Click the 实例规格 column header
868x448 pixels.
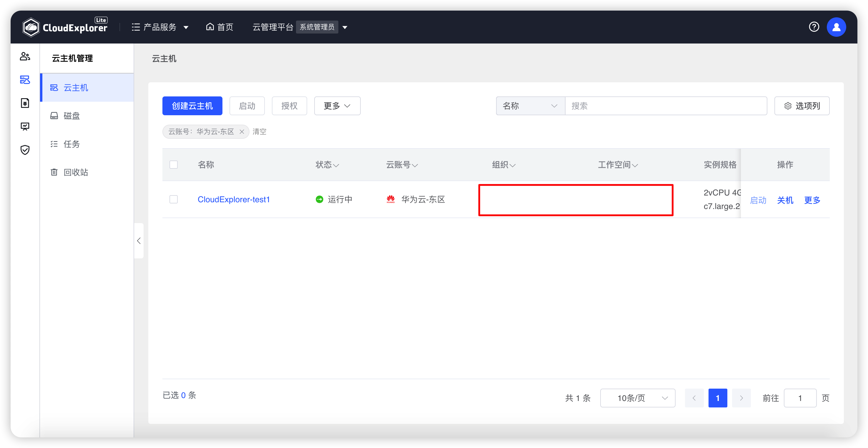tap(720, 165)
